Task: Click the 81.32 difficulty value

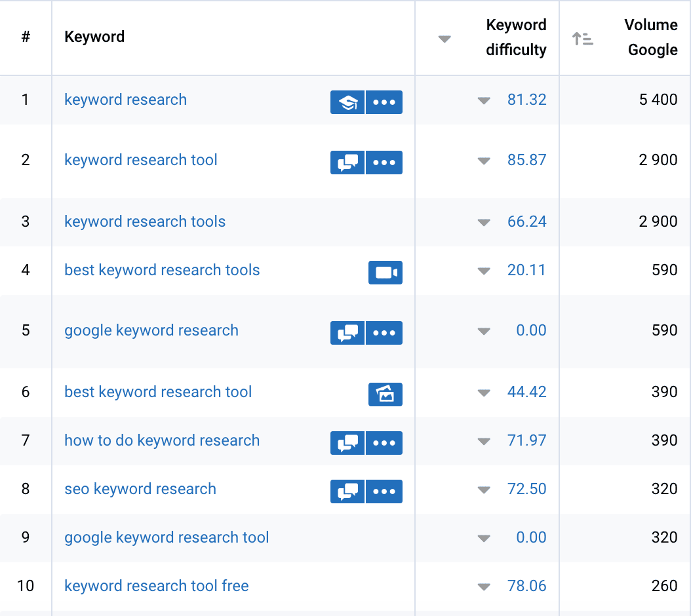Action: tap(526, 100)
